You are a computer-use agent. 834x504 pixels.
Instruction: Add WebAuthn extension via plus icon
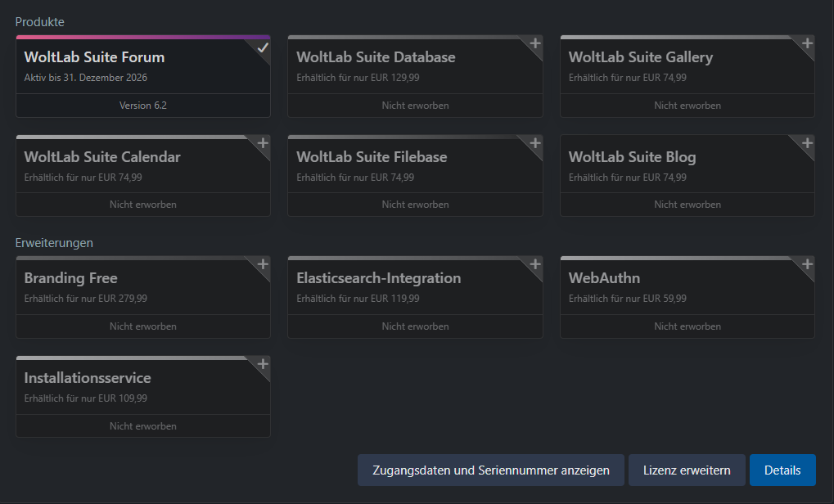807,264
